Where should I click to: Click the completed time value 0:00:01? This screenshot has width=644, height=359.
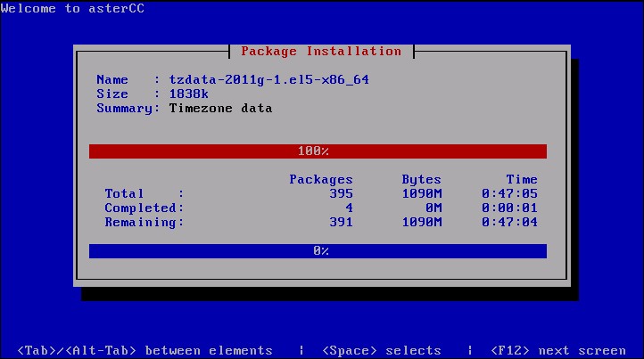[x=510, y=208]
